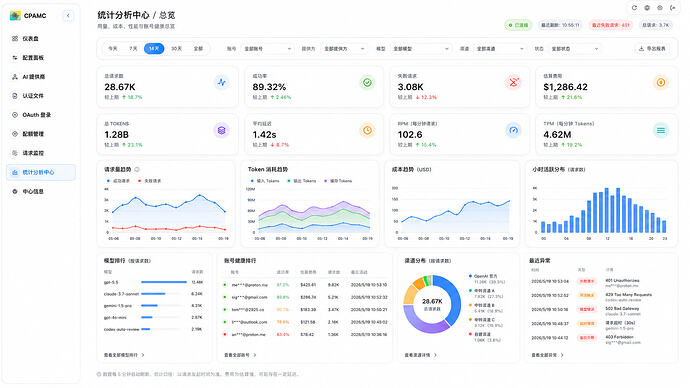690x388 pixels.
Task: Open OAuth 登录 in the sidebar
Action: (40, 115)
